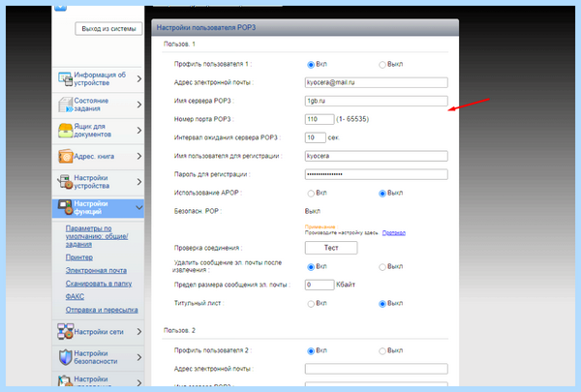Open Информация об устройстве menu item
This screenshot has height=392, width=581.
(98, 79)
